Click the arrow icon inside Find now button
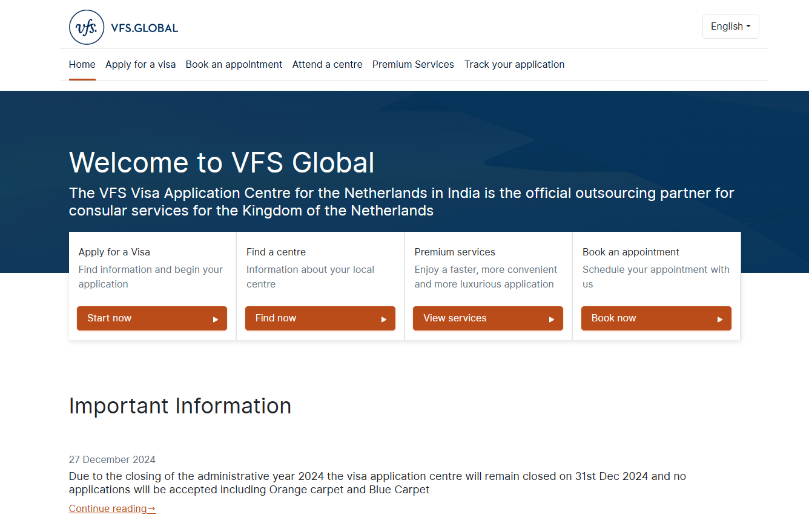Screen dimensions: 809x532 tap(383, 318)
